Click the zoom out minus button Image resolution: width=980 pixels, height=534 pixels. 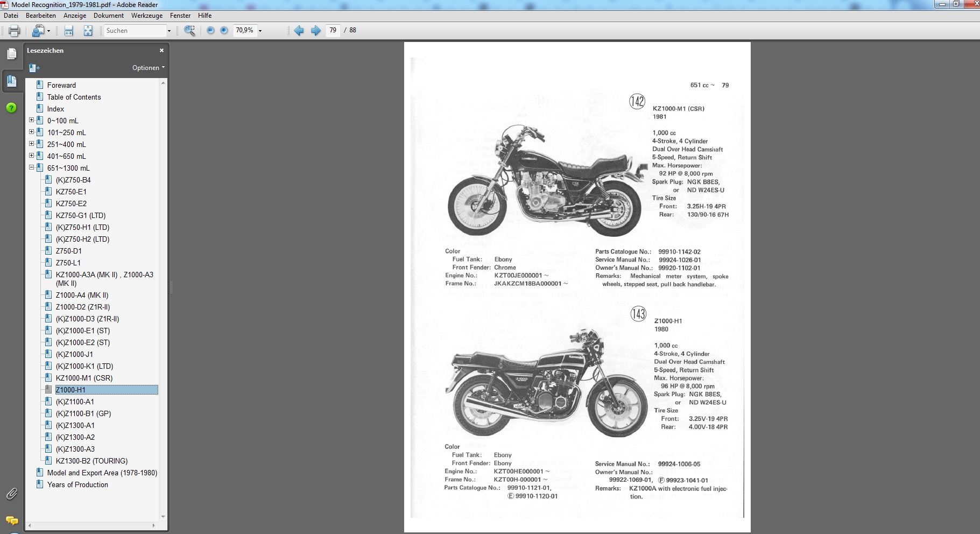[x=210, y=31]
